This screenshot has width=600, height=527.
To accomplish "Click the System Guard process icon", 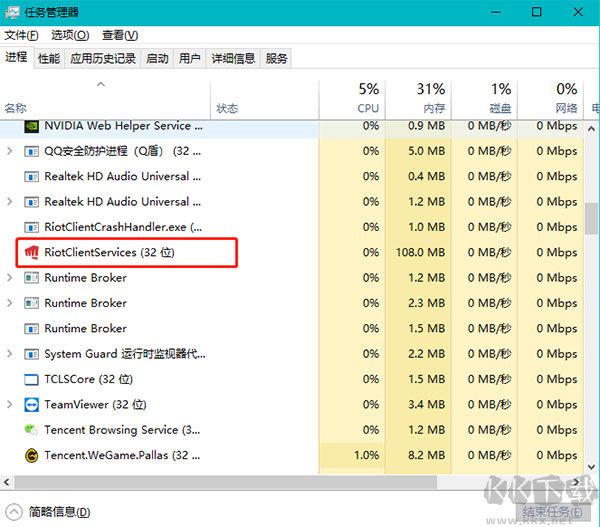I will (31, 354).
